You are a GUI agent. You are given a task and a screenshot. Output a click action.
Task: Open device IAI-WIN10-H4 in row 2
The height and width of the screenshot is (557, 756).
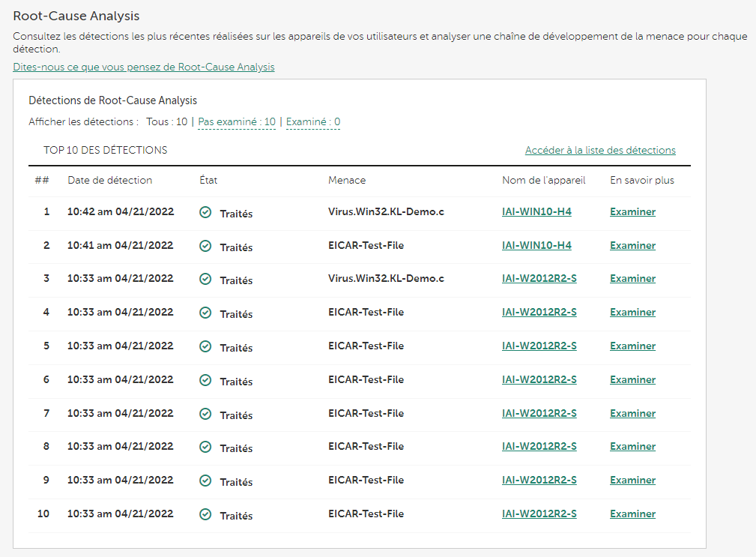point(536,246)
